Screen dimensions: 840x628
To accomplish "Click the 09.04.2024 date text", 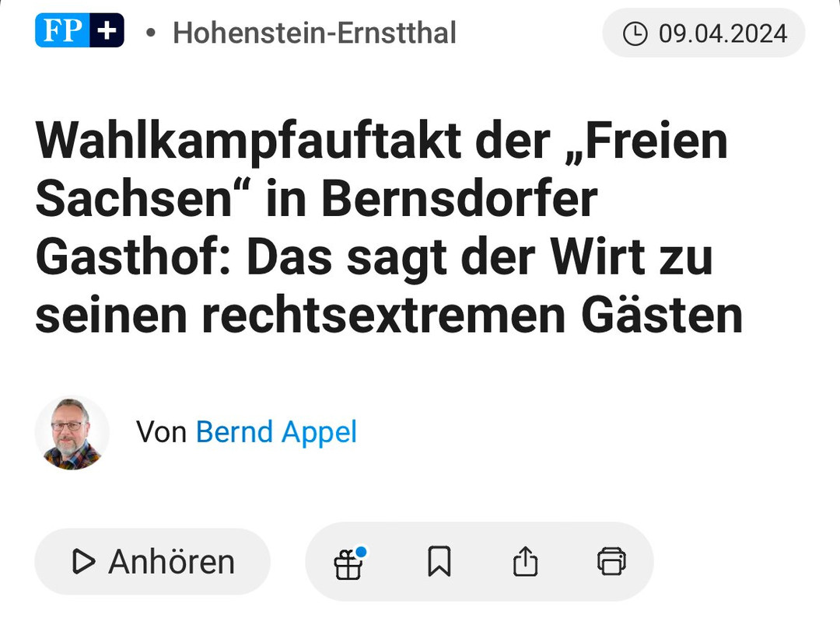I will (x=723, y=33).
